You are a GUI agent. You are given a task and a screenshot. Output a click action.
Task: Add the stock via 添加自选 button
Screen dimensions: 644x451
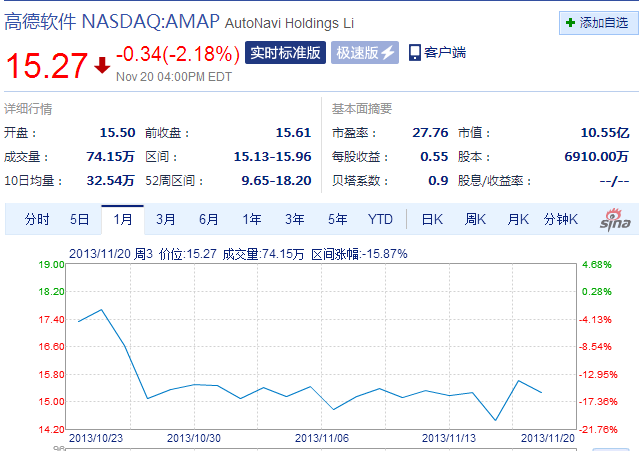[598, 23]
